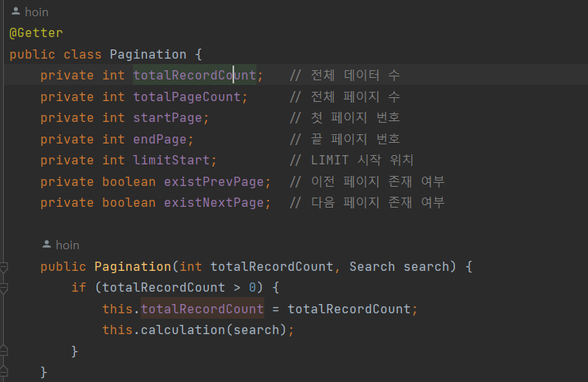Click the 0 literal in the if condition
The image size is (588, 382).
click(253, 288)
